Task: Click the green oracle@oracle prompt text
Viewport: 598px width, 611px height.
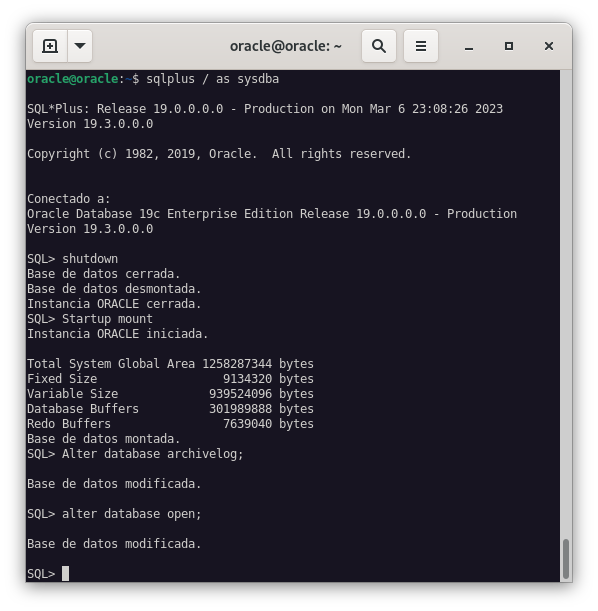Action: (72, 79)
